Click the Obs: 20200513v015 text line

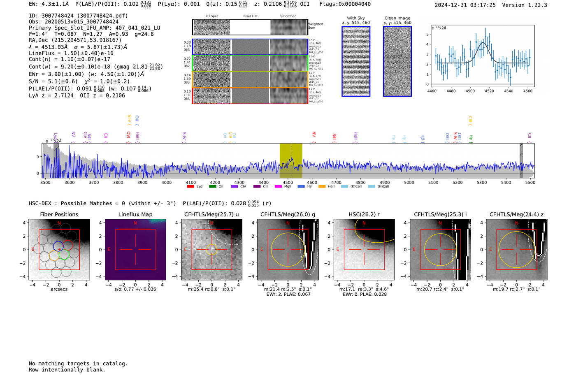[74, 22]
